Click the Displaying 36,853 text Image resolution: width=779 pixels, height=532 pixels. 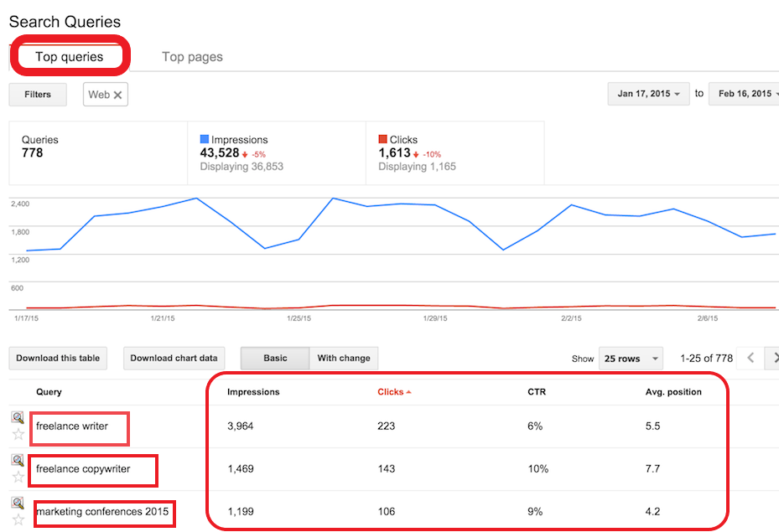241,167
